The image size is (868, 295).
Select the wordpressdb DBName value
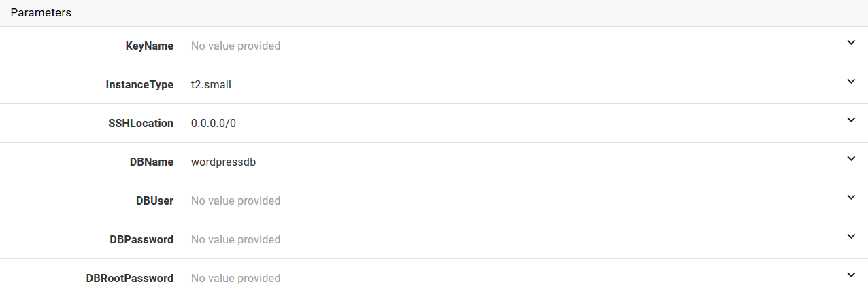click(223, 162)
